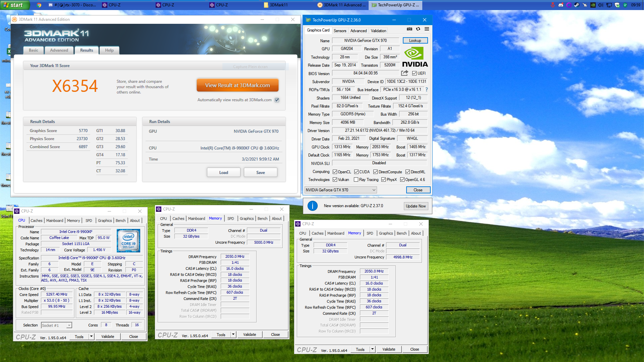Toggle automatically view results at 3DMark.com

tap(277, 100)
